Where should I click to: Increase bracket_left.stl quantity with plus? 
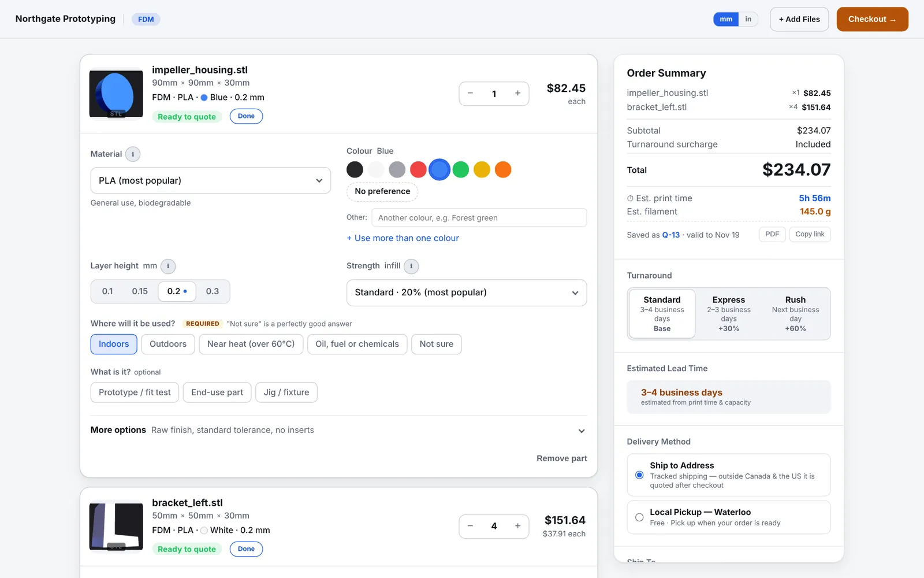pos(517,526)
